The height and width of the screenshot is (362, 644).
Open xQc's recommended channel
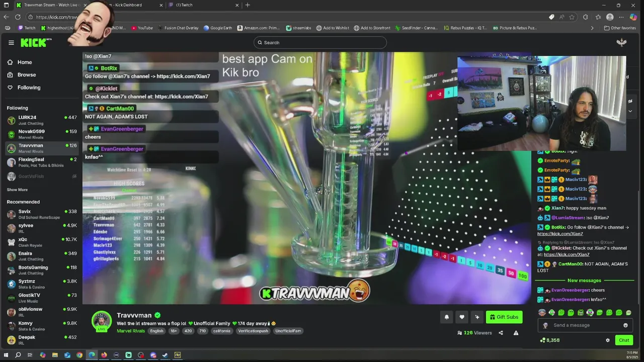[42, 242]
